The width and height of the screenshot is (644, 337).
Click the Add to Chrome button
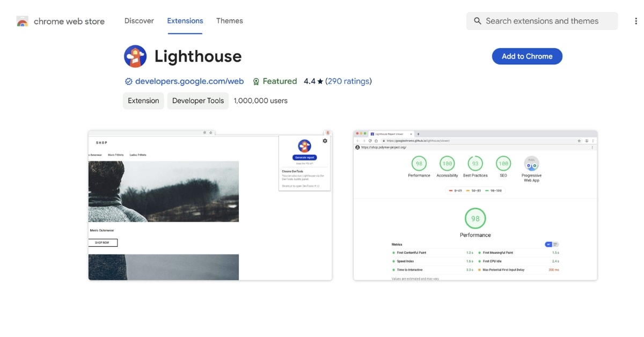[x=527, y=56]
